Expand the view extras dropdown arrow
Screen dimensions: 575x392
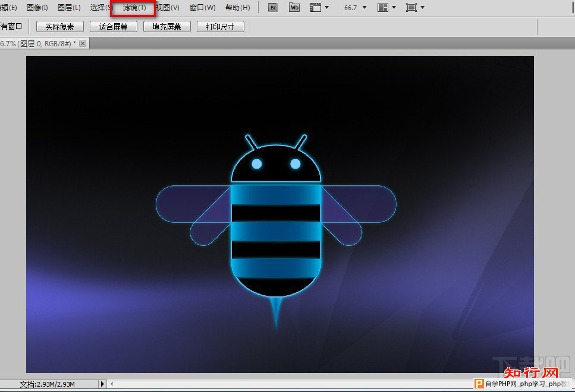point(326,7)
